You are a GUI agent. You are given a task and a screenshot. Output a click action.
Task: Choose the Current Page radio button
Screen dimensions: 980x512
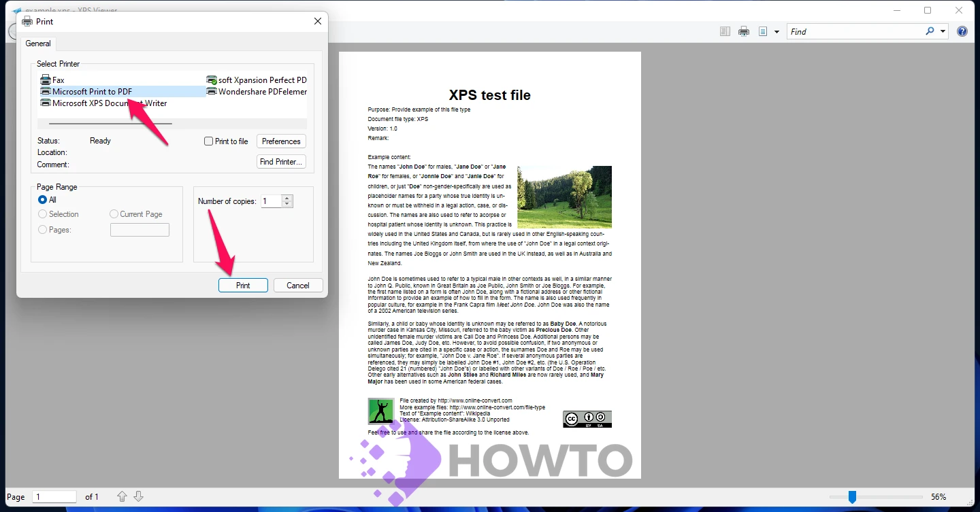[114, 214]
